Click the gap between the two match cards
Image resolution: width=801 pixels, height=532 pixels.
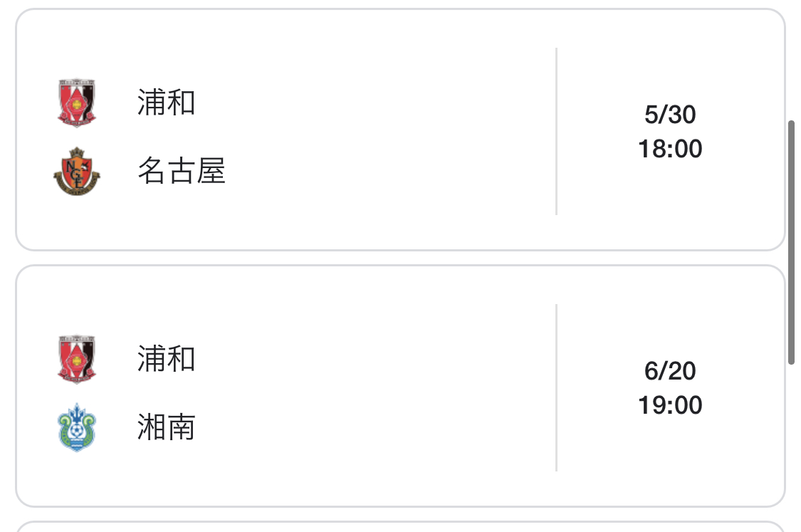pyautogui.click(x=399, y=258)
